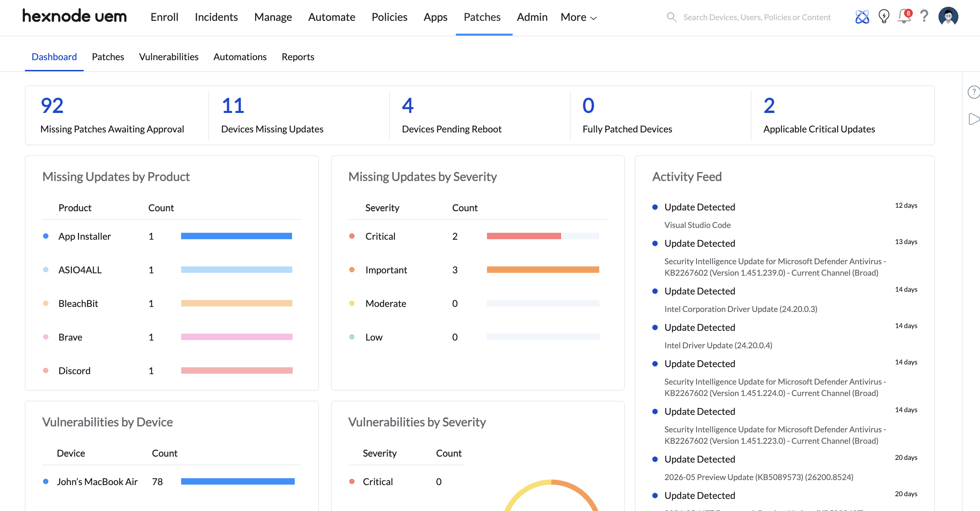
Task: Open the Hexnode AI assistant icon
Action: click(x=862, y=17)
